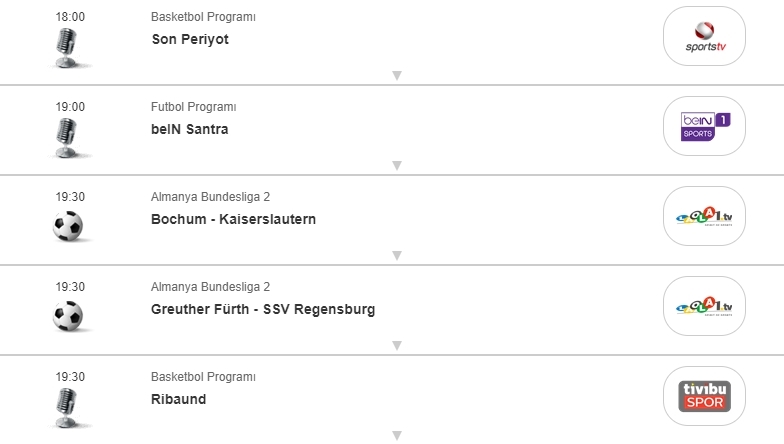
Task: Expand the Bochum - Kaiserslautern row arrow
Action: pos(397,256)
